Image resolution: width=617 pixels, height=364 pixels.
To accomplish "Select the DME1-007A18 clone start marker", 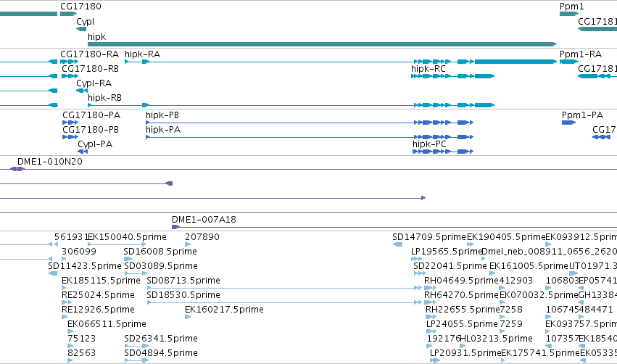I will 176,227.
